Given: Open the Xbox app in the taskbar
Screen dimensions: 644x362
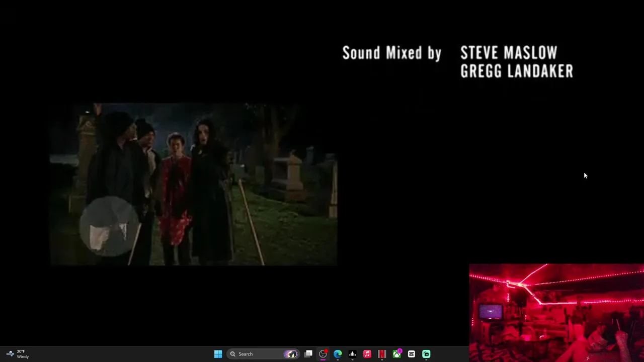Looking at the screenshot, I should (397, 354).
